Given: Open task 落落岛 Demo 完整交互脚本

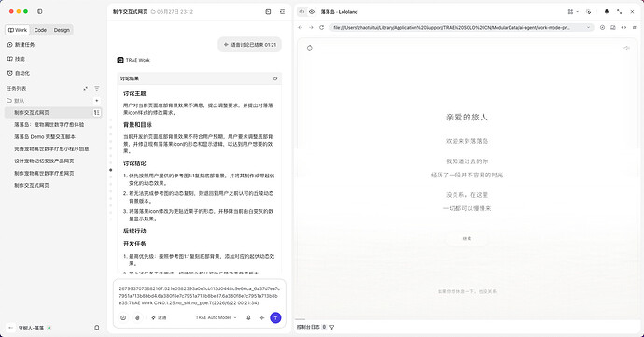Looking at the screenshot, I should click(x=45, y=137).
